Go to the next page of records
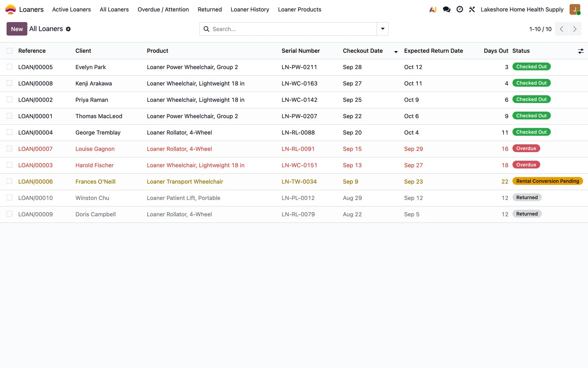The height and width of the screenshot is (368, 588). tap(575, 29)
